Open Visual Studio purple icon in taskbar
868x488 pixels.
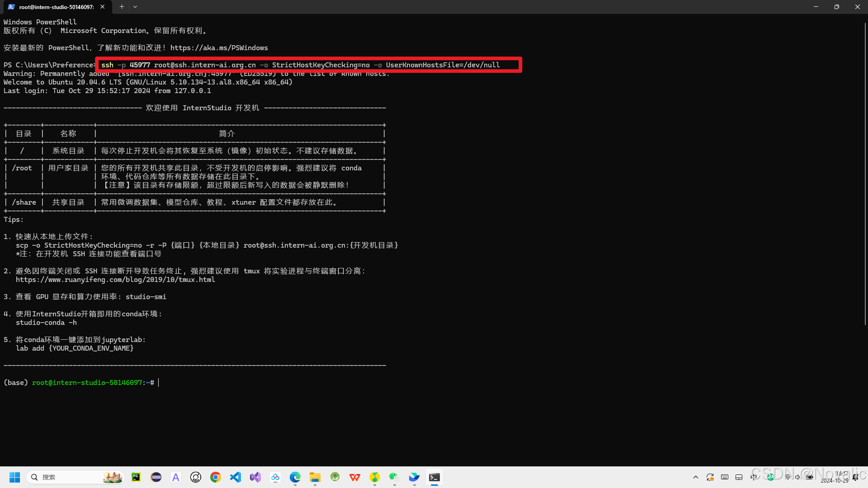pos(255,477)
